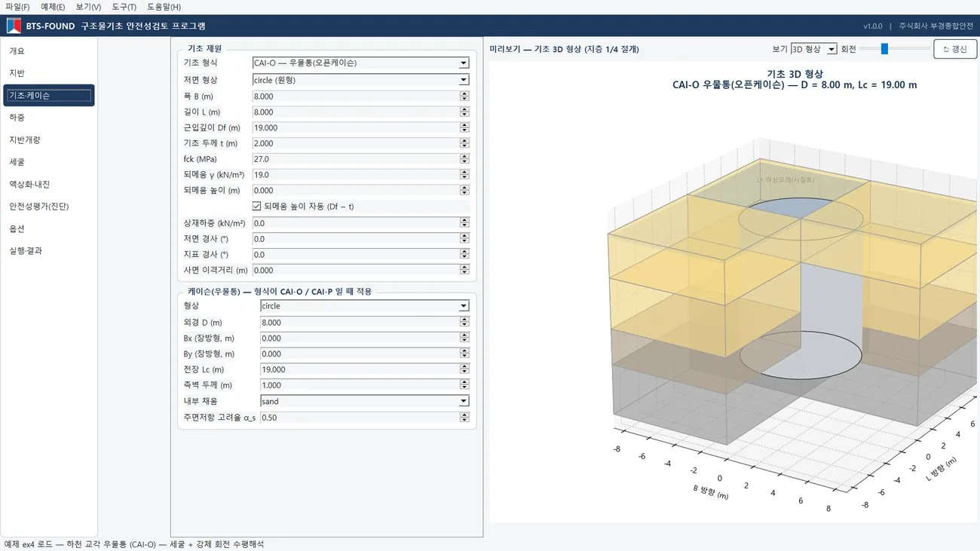This screenshot has width=980, height=551.
Task: Open the 보기 3D 형상 dropdown
Action: click(813, 49)
